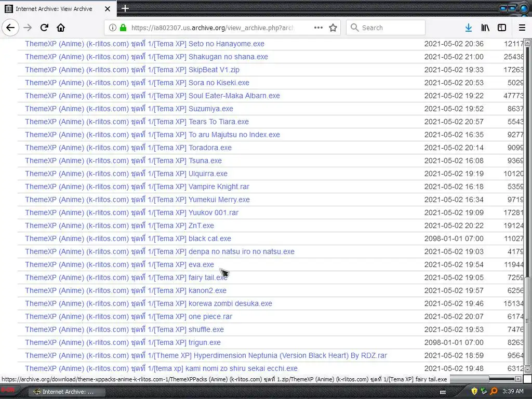Image resolution: width=532 pixels, height=399 pixels.
Task: Open kanon2.exe file link
Action: click(126, 290)
